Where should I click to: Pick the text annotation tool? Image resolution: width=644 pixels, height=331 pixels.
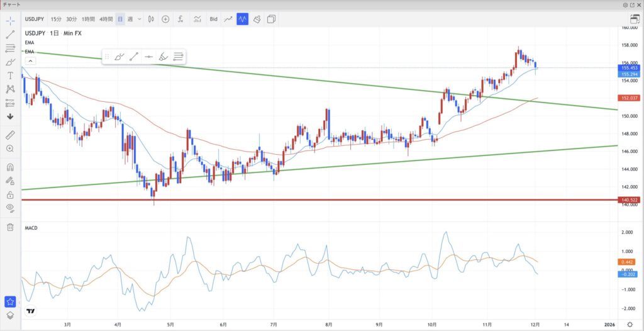pyautogui.click(x=11, y=76)
